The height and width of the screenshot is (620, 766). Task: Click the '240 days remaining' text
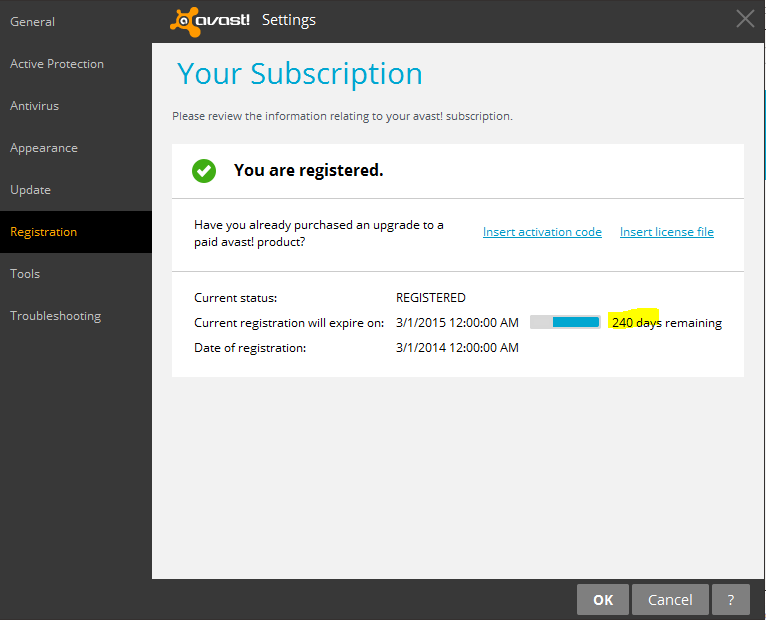(667, 323)
